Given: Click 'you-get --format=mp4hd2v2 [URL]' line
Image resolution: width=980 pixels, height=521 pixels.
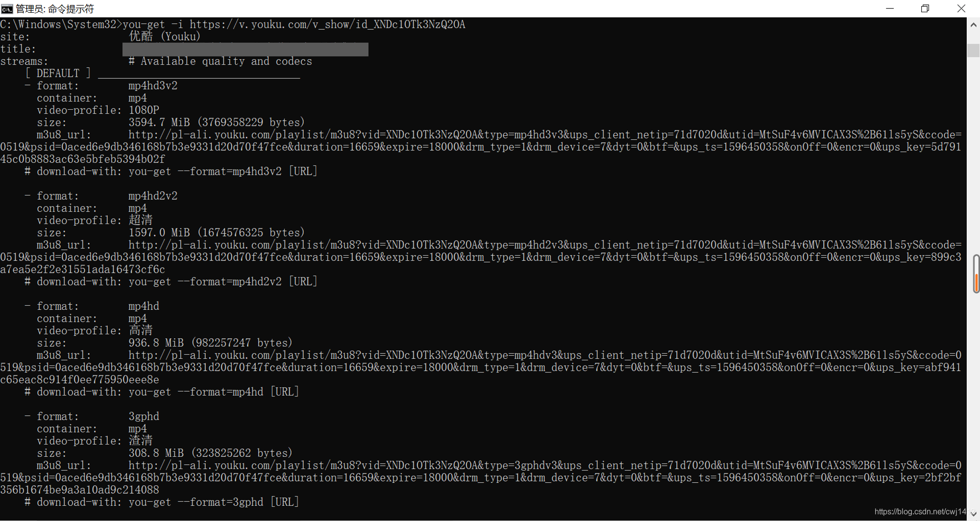Looking at the screenshot, I should tap(223, 282).
